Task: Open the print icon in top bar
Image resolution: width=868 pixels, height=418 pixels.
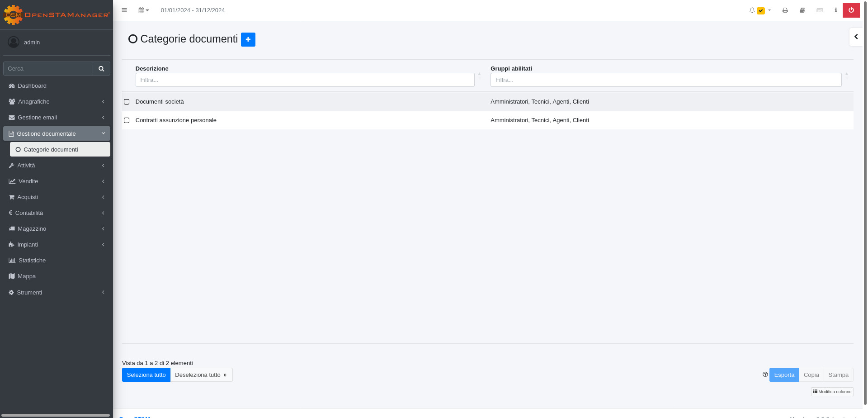Action: coord(785,10)
